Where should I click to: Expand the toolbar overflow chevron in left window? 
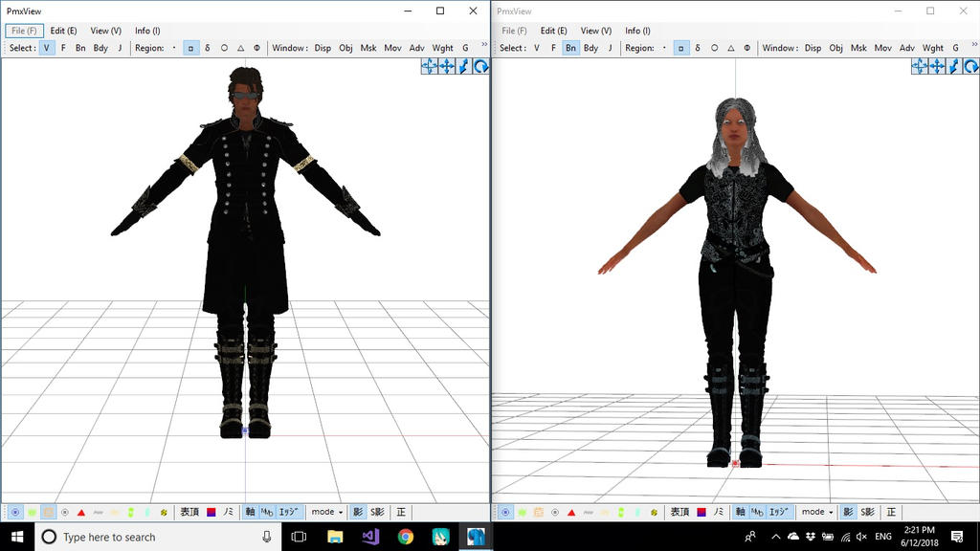point(483,45)
